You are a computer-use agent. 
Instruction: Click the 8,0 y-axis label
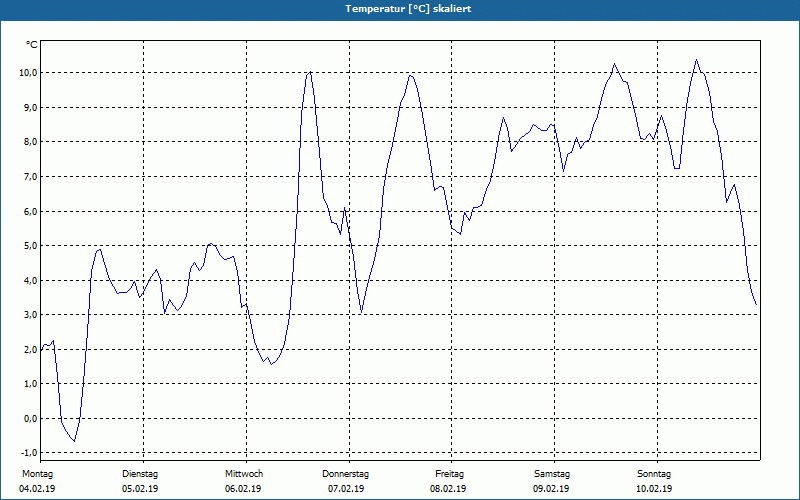(x=31, y=142)
